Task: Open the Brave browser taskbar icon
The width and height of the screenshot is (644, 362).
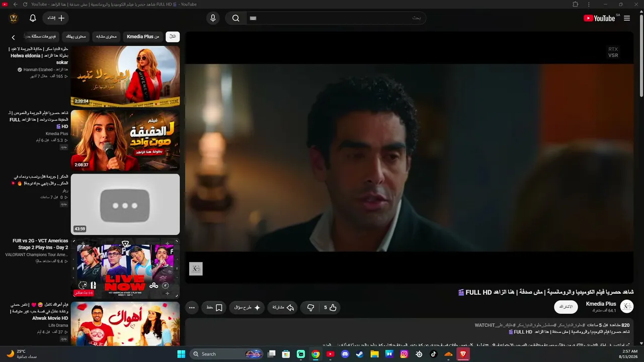Action: click(463, 354)
